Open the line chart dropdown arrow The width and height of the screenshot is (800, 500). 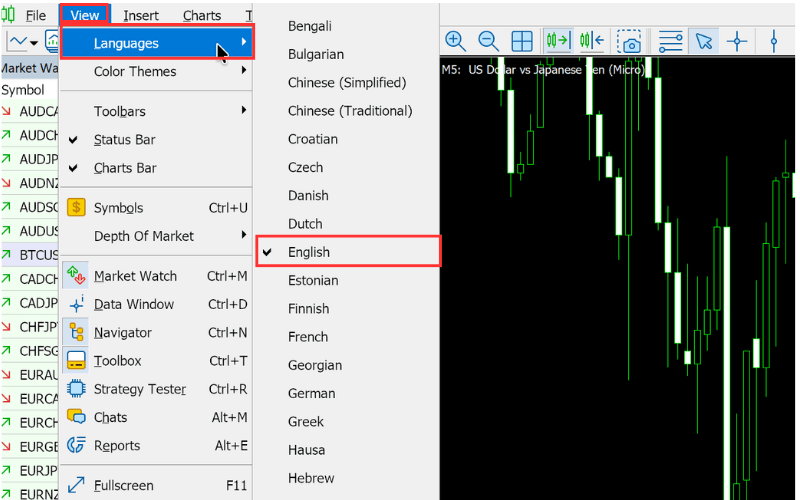pyautogui.click(x=34, y=42)
